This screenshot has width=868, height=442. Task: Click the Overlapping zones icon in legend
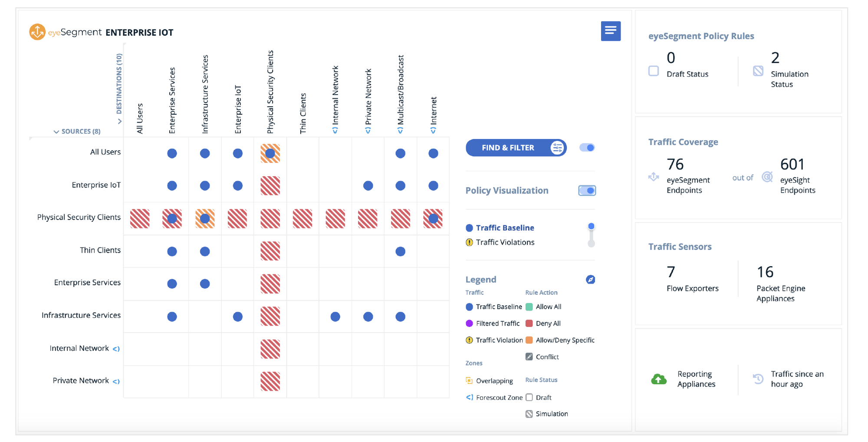[469, 381]
